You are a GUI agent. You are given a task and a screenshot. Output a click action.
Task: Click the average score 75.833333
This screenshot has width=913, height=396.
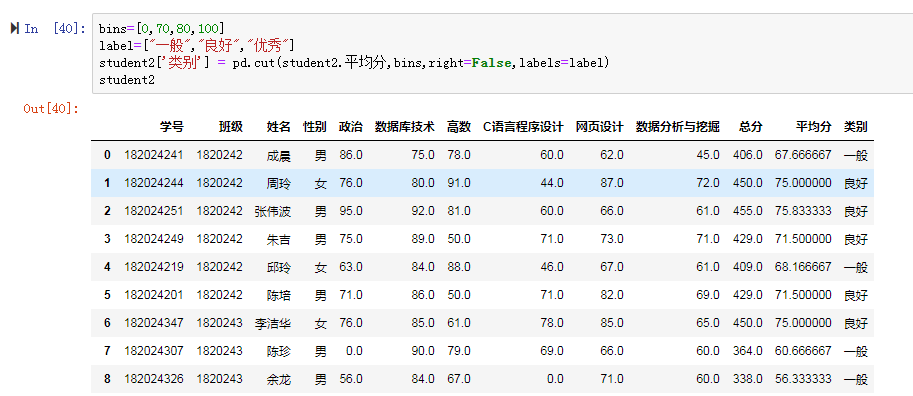[803, 211]
